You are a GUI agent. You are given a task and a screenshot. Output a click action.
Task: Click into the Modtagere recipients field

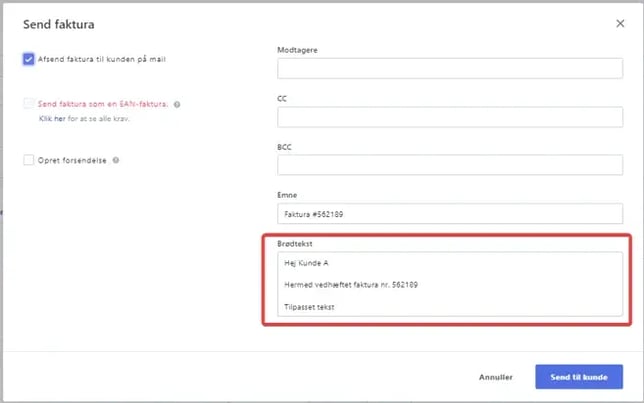coord(449,69)
